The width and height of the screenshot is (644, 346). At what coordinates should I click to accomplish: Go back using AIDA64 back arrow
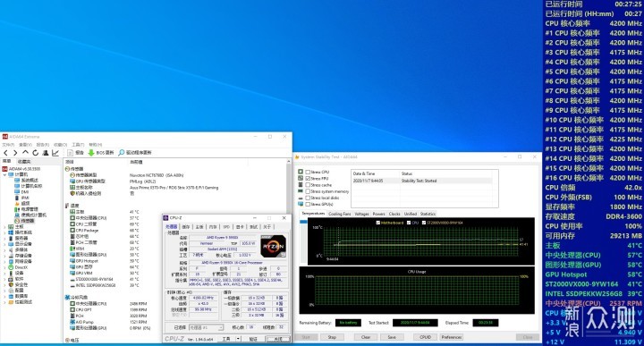[x=5, y=153]
